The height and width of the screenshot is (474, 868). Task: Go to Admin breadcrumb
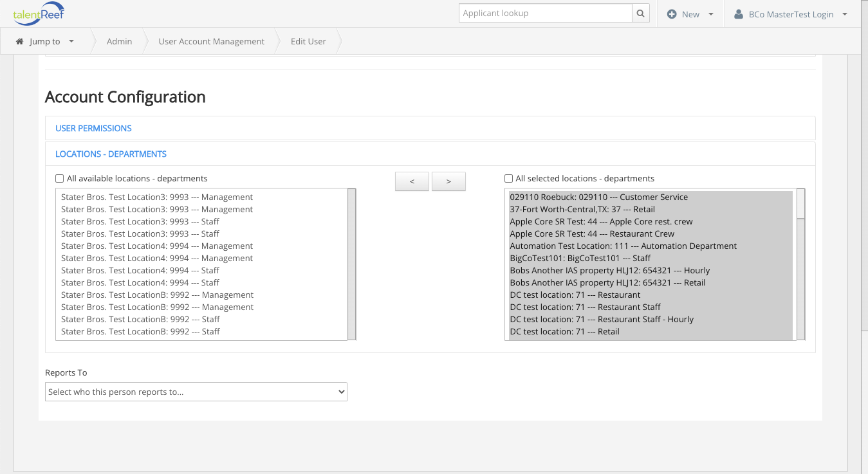119,41
